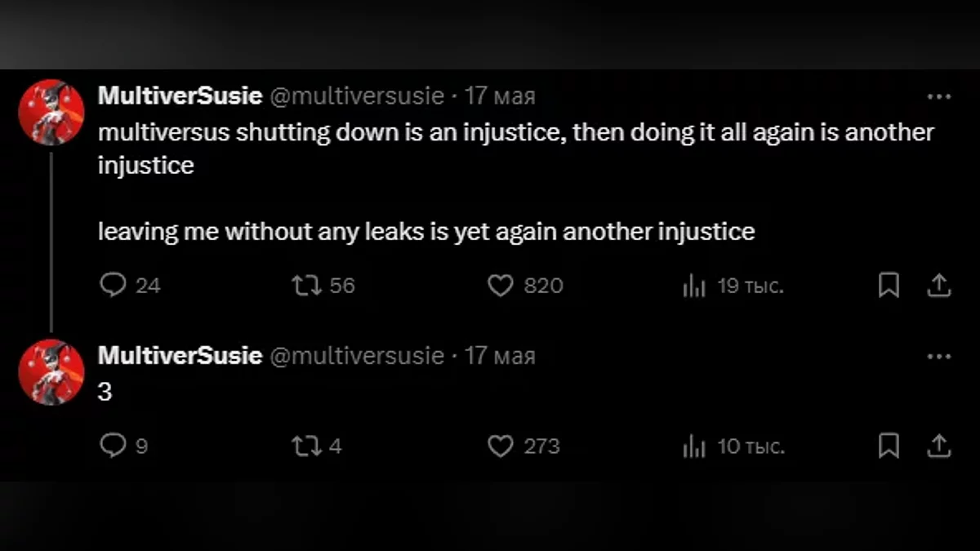980x551 pixels.
Task: Bookmark the second tweet saying 3
Action: point(889,446)
